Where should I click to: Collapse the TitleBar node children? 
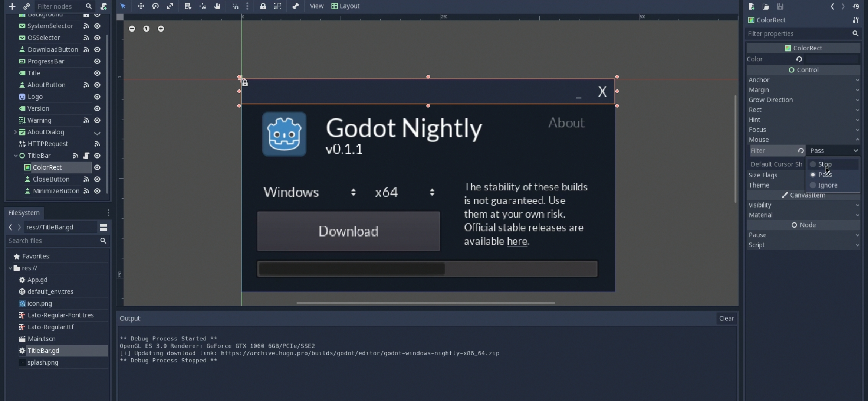click(x=15, y=156)
